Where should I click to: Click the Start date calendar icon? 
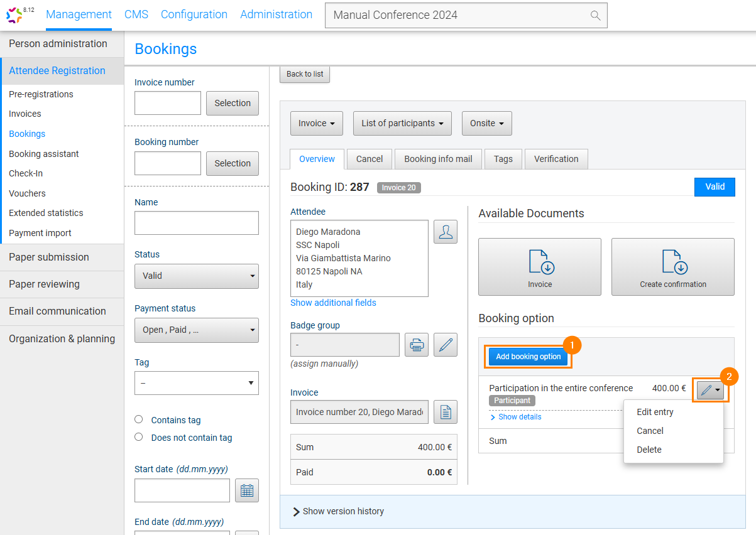247,490
